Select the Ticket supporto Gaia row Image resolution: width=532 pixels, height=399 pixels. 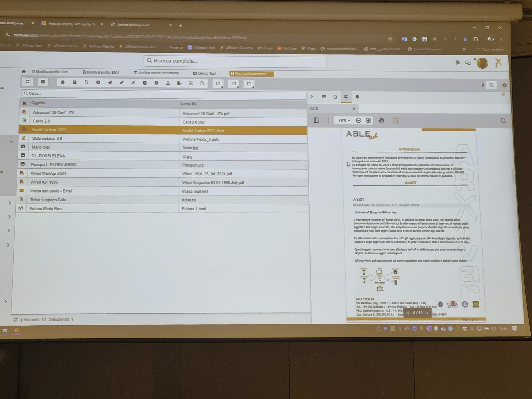(163, 200)
